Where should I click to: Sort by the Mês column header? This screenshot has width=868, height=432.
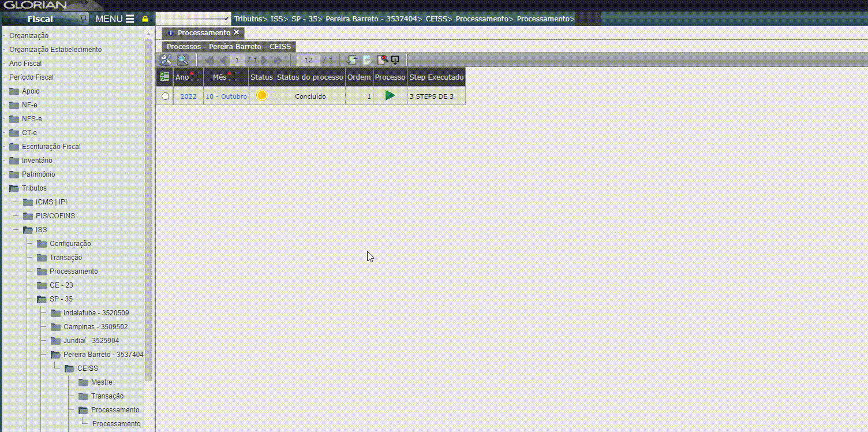219,77
